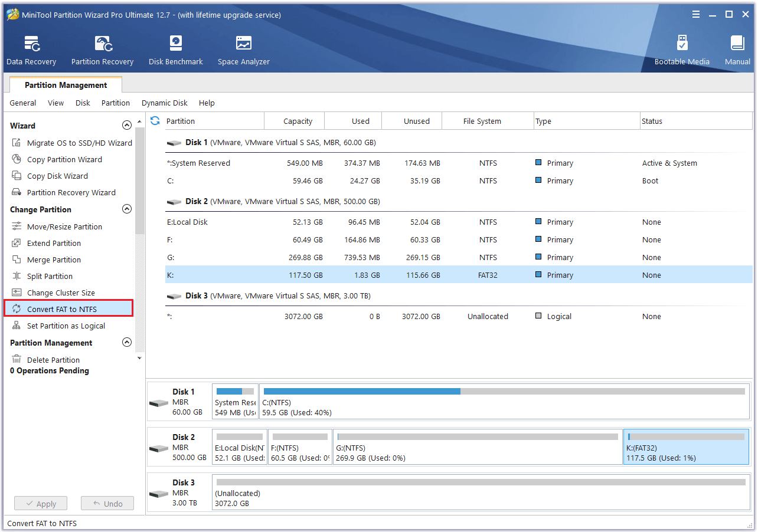The image size is (758, 532).
Task: Open Data Recovery tool
Action: click(x=31, y=51)
